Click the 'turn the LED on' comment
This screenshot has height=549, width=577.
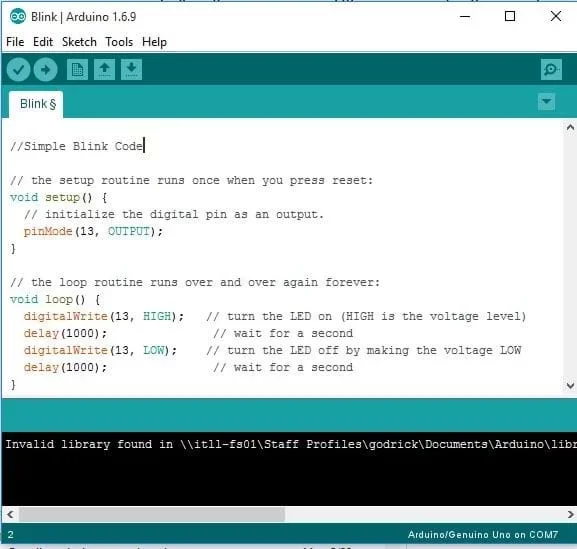tap(366, 316)
